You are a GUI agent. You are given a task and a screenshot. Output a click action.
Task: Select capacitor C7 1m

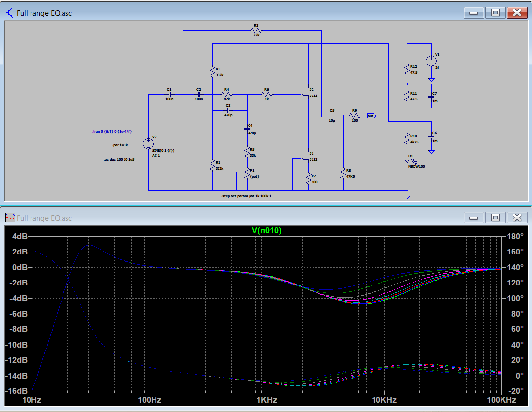pyautogui.click(x=431, y=97)
